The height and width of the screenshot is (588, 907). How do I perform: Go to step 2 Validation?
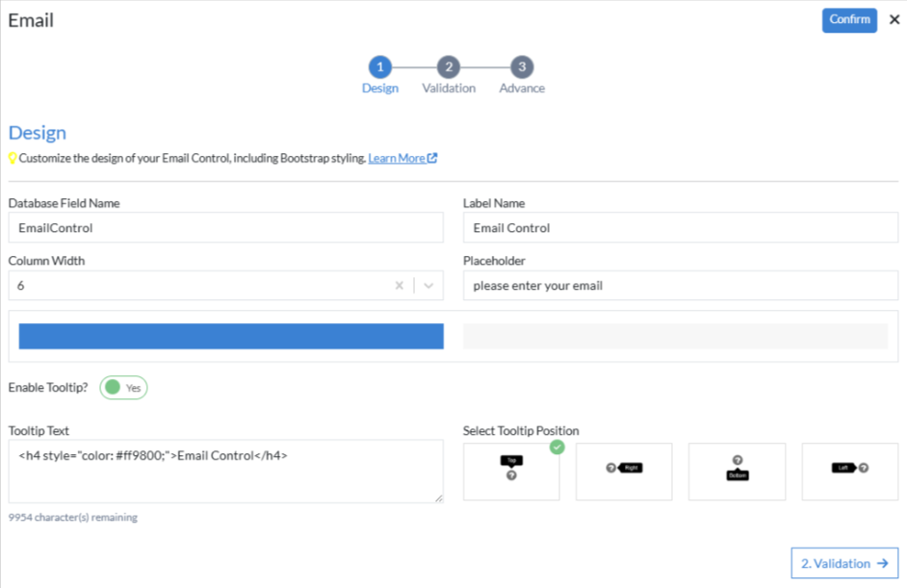(448, 67)
